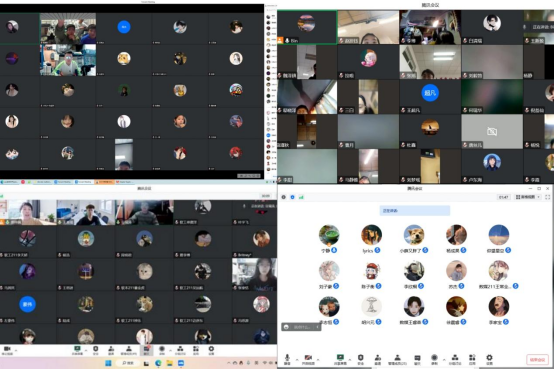Open the security shield in the bottom-right toolbar
Viewport: 554px width, 369px height.
tap(360, 359)
